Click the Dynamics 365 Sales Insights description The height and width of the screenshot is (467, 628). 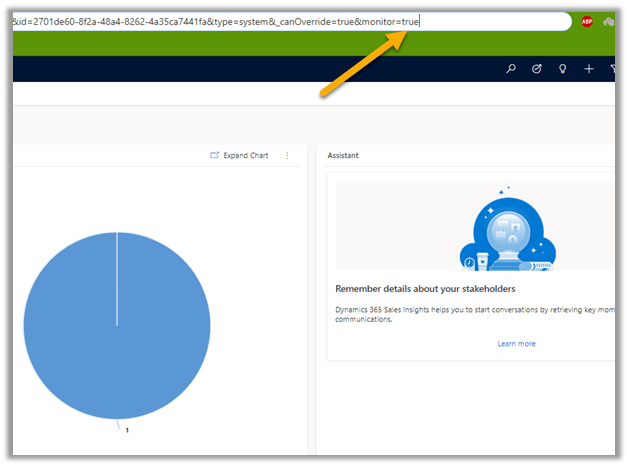pyautogui.click(x=470, y=315)
